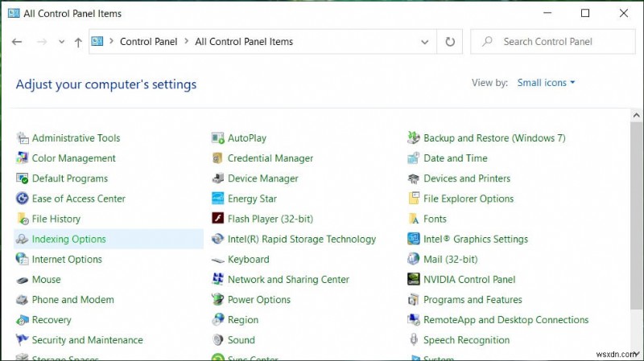The width and height of the screenshot is (644, 361).
Task: Click the NVIDIA Control Panel icon
Action: [414, 280]
